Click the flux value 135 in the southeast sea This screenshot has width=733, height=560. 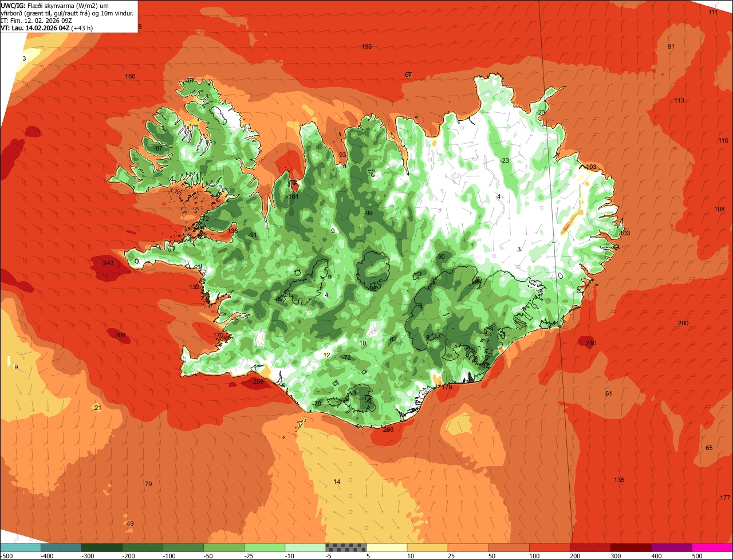click(x=619, y=480)
